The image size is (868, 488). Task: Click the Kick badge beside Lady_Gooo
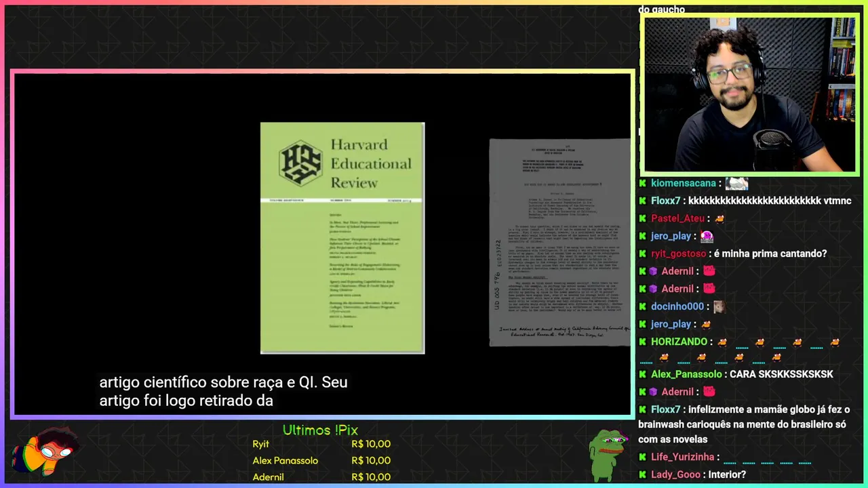642,474
